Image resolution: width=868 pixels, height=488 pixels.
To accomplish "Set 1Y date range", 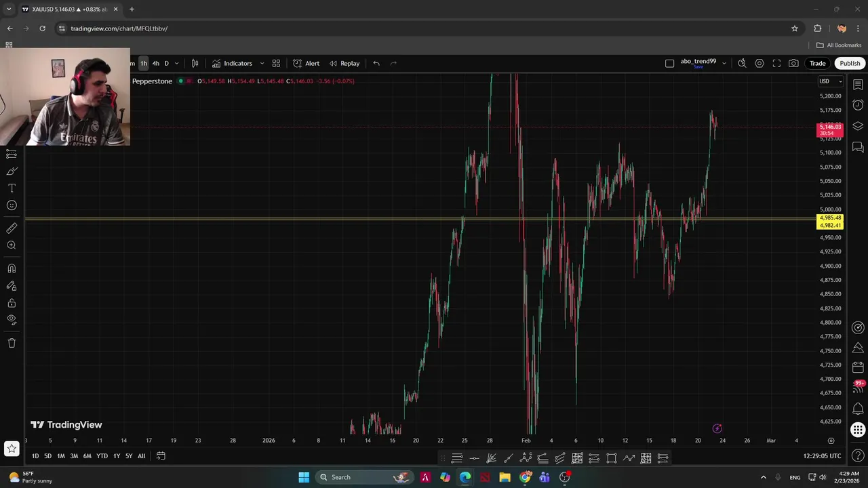I will pyautogui.click(x=117, y=456).
